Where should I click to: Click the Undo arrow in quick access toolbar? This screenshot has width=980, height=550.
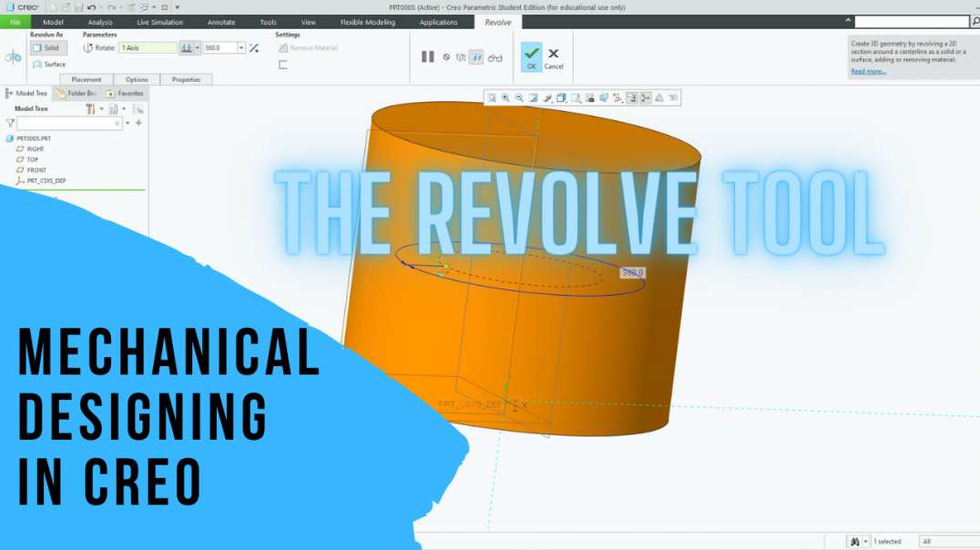click(92, 7)
